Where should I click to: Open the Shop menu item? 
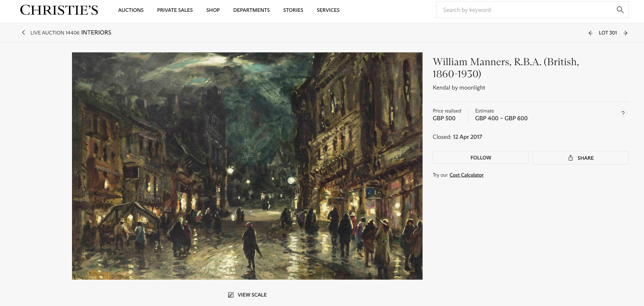[x=213, y=10]
